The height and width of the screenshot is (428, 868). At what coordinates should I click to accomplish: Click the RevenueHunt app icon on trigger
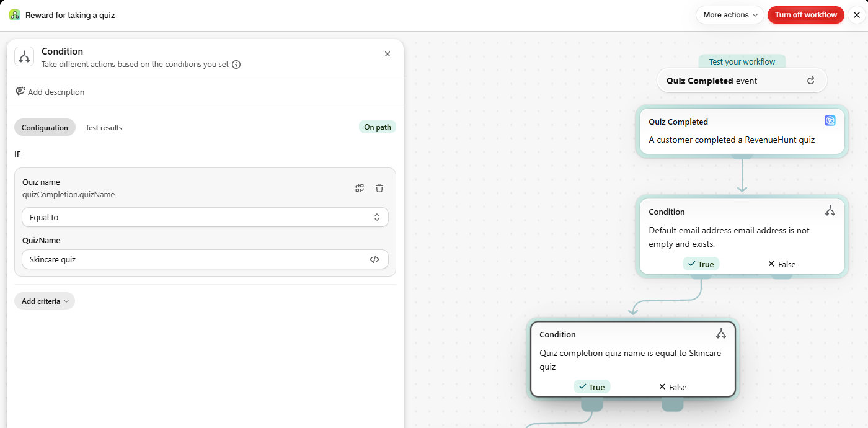[830, 120]
